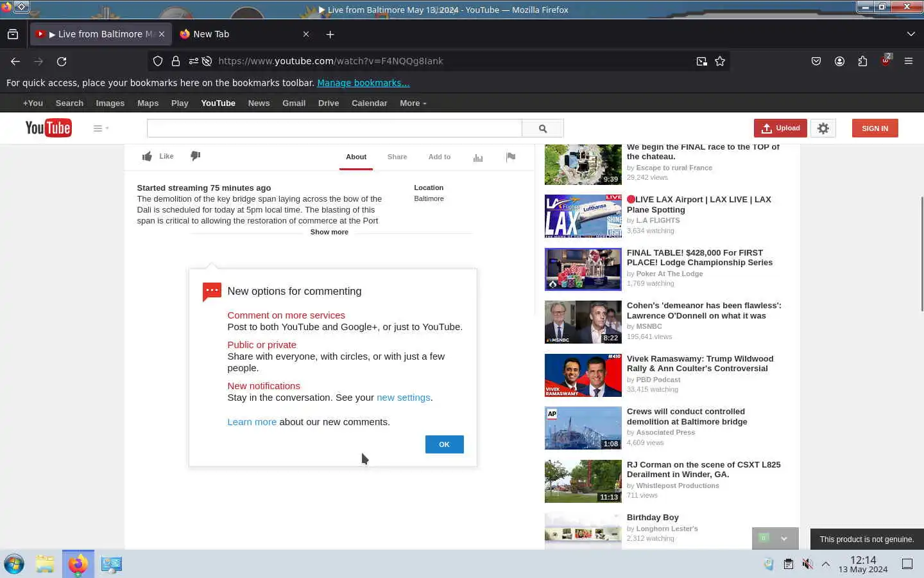Report the video with flag icon

click(x=511, y=157)
